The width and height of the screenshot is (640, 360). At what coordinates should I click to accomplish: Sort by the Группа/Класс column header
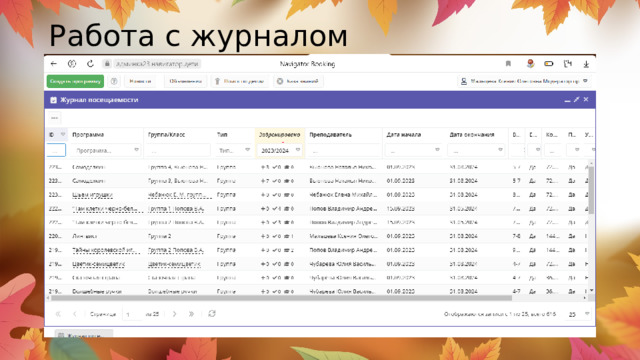(x=166, y=135)
